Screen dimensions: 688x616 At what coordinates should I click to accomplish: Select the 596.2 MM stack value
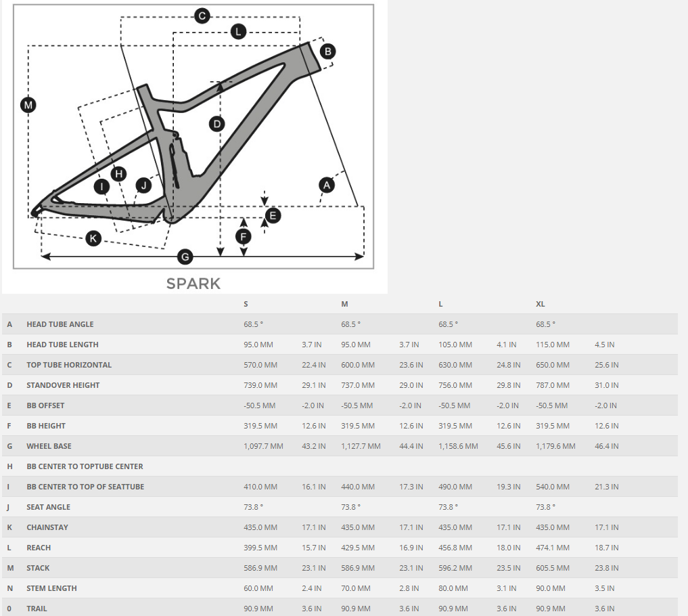pos(455,568)
